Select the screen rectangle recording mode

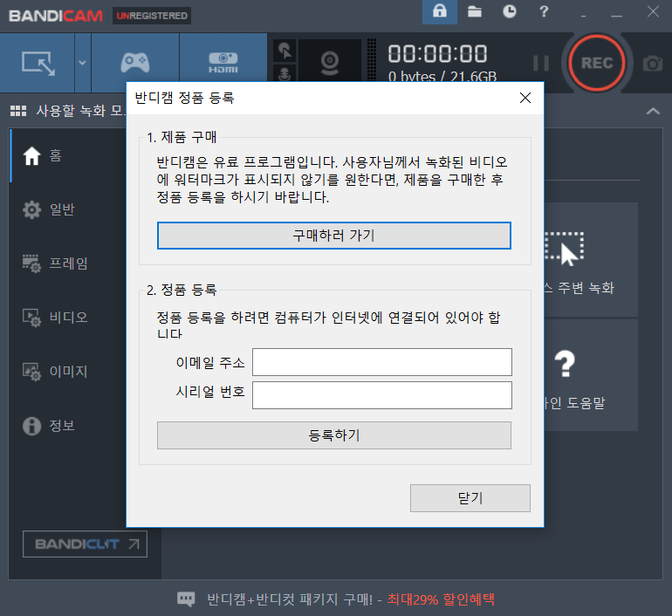[x=38, y=63]
